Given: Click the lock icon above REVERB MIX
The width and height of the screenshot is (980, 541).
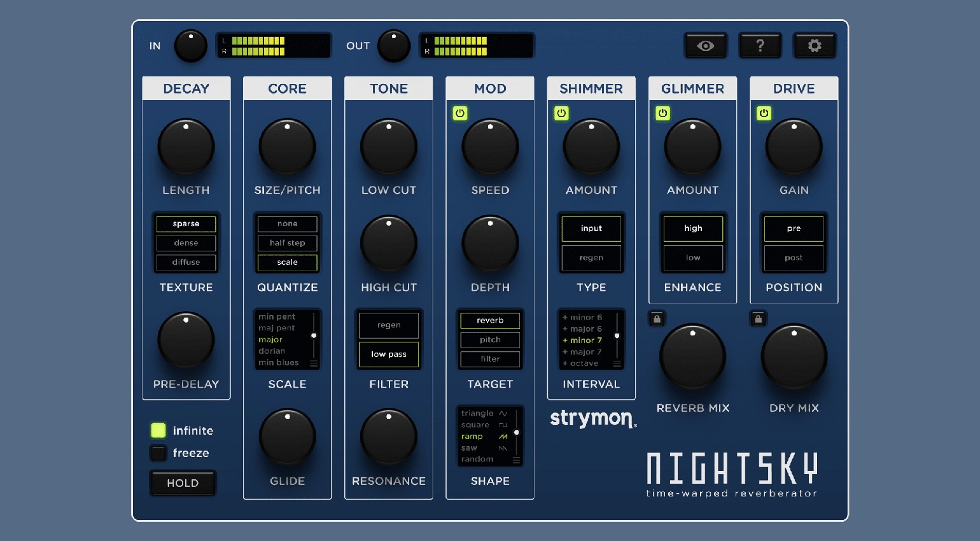Looking at the screenshot, I should pos(657,318).
